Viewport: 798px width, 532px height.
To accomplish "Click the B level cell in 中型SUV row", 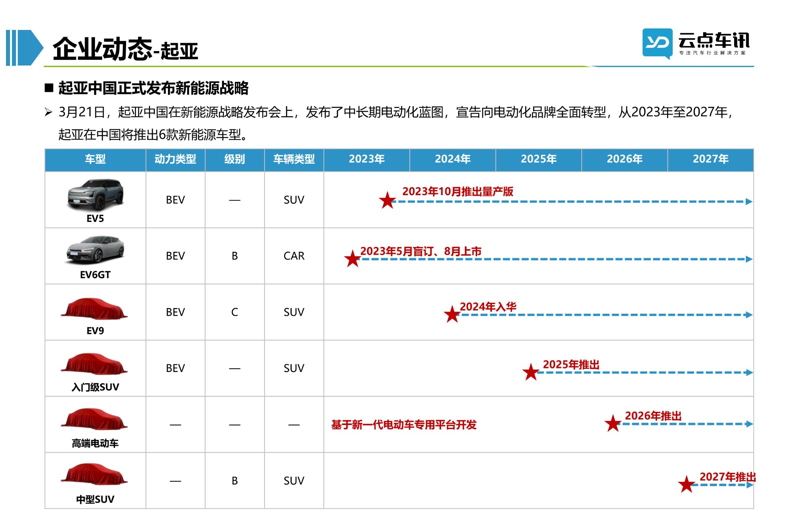I will pos(235,481).
